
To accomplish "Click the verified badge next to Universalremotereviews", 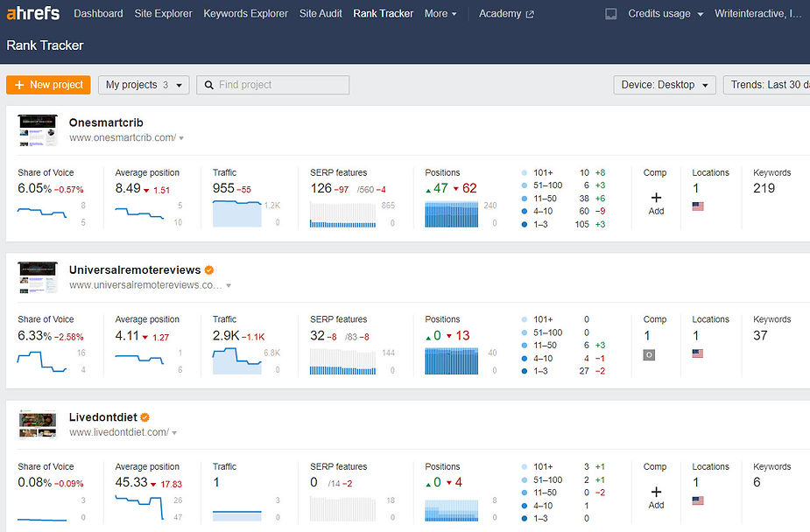I will pyautogui.click(x=208, y=269).
